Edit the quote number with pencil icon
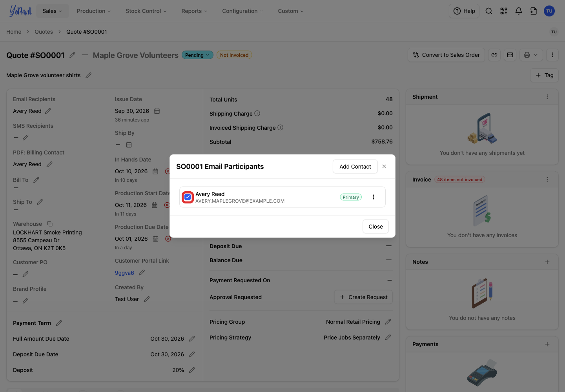This screenshot has width=565, height=392. [x=73, y=55]
